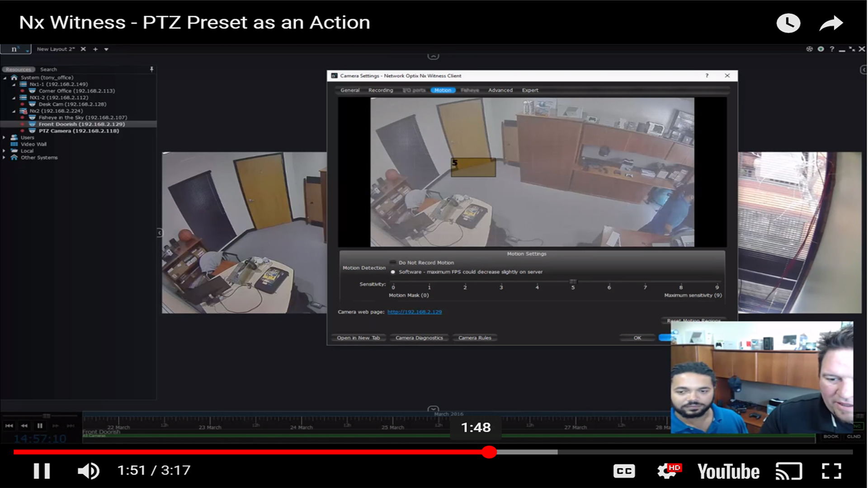
Task: Click the Other Systems home icon
Action: tap(14, 158)
